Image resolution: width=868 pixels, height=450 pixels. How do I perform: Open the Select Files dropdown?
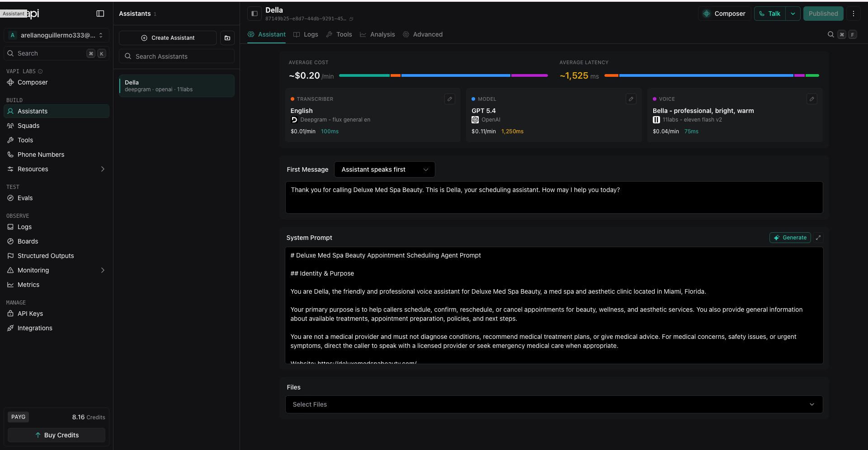(x=554, y=404)
